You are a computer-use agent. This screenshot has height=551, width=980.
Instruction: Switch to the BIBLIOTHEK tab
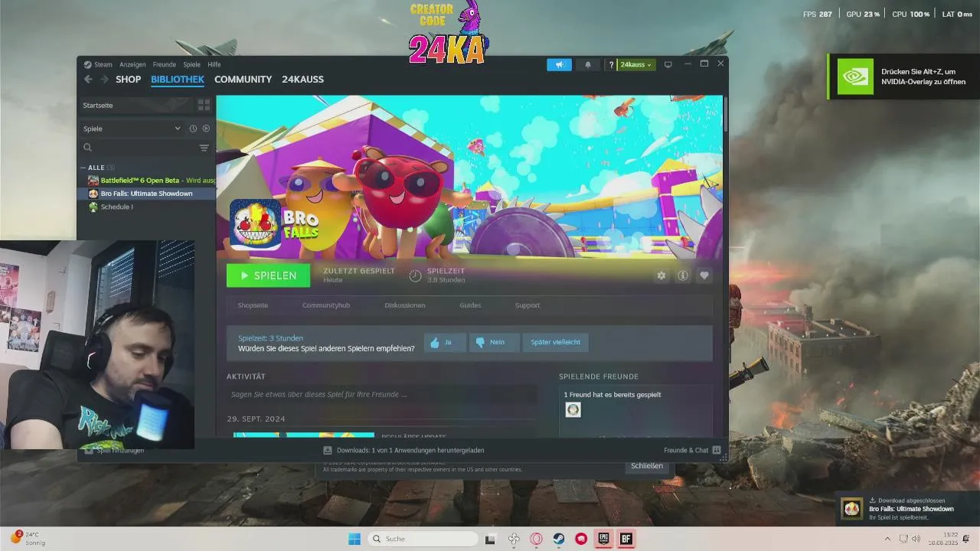178,80
